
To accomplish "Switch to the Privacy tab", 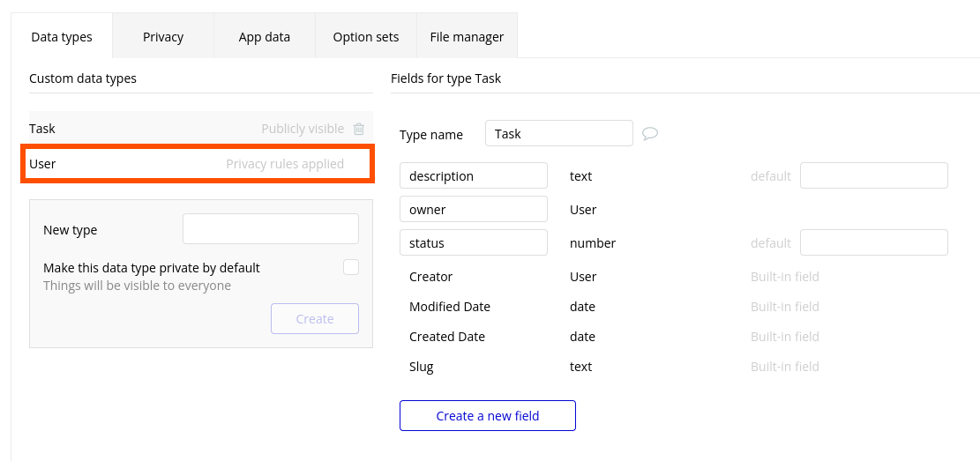I will tap(163, 37).
